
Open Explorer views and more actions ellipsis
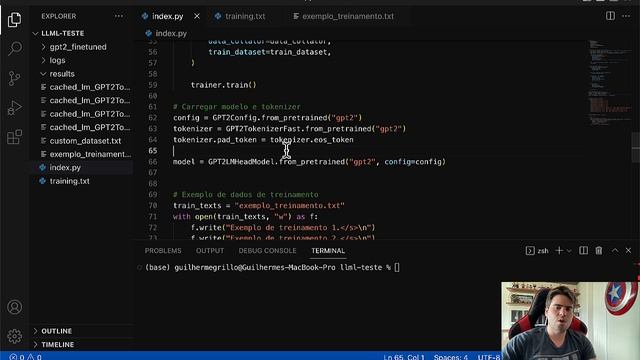[x=119, y=16]
